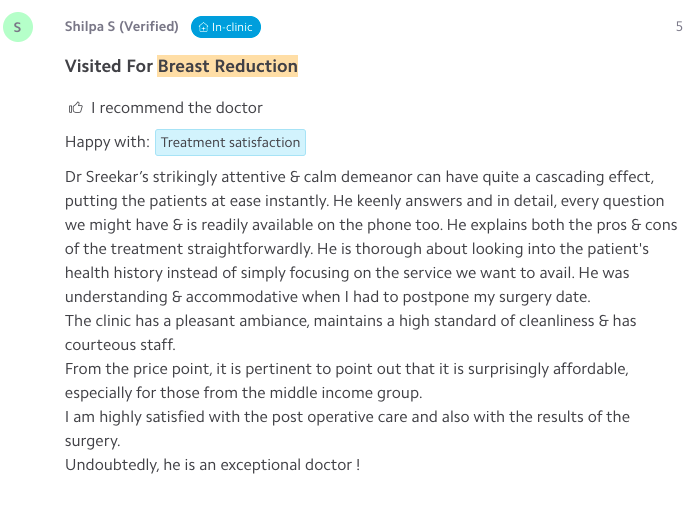Click the line mentioning middle income group
The image size is (686, 512).
point(244,392)
